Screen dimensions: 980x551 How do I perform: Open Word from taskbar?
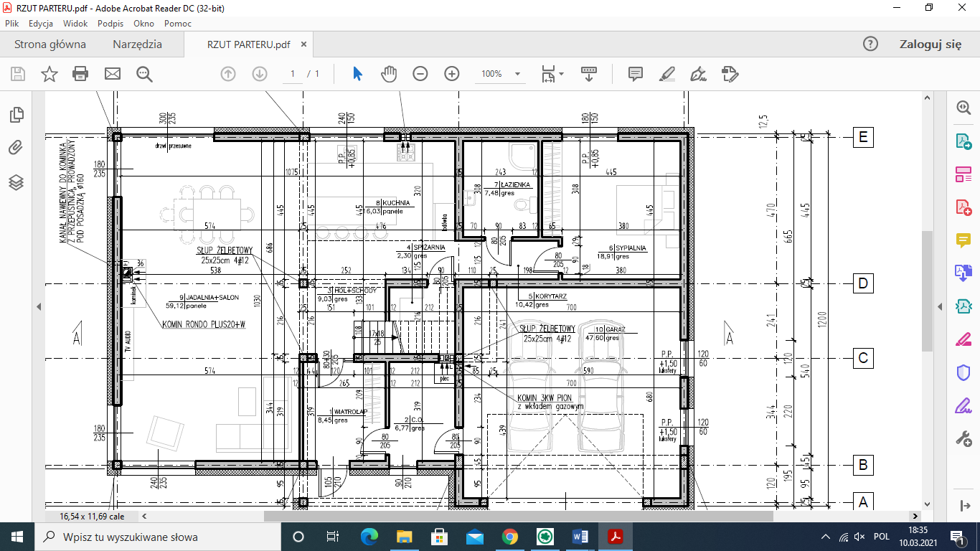[x=580, y=537]
